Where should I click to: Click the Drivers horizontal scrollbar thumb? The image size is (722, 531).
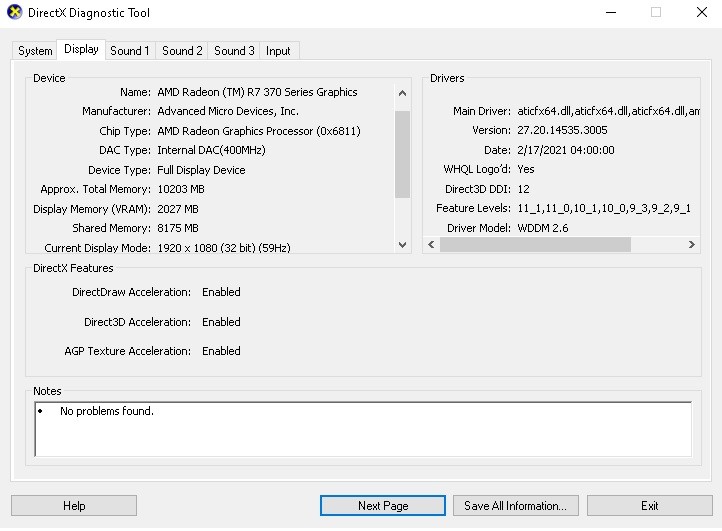(x=535, y=245)
